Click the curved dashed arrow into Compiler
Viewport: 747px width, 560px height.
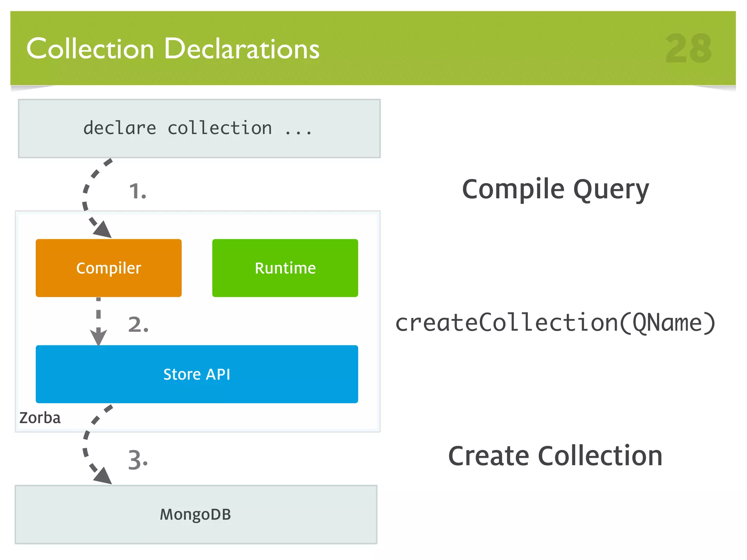pos(86,190)
